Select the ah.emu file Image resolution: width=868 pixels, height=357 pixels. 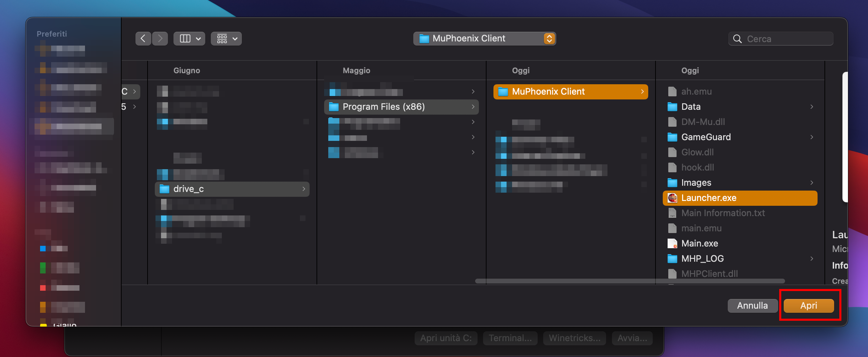pyautogui.click(x=740, y=91)
